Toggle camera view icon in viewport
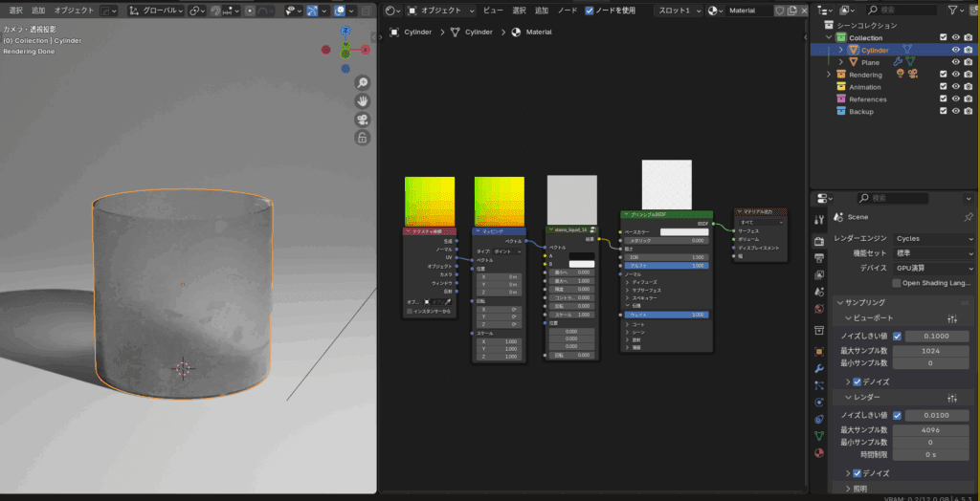Viewport: 980px width, 501px height. pyautogui.click(x=363, y=120)
